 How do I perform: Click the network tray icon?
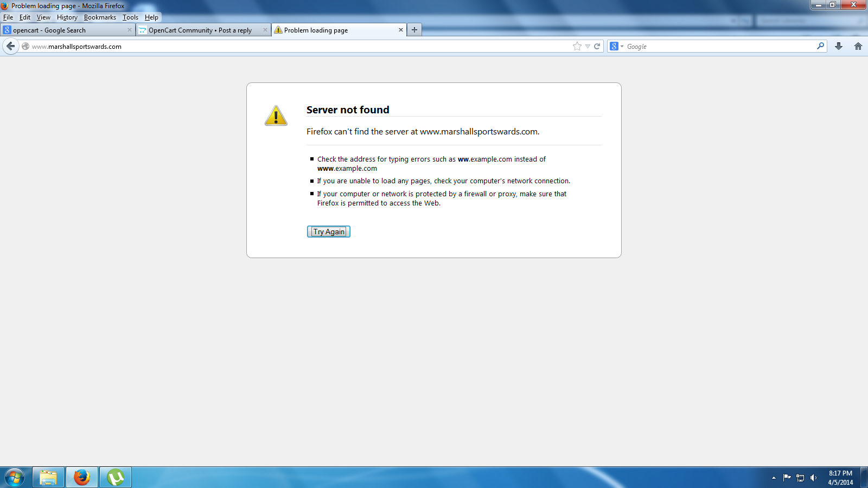[800, 478]
